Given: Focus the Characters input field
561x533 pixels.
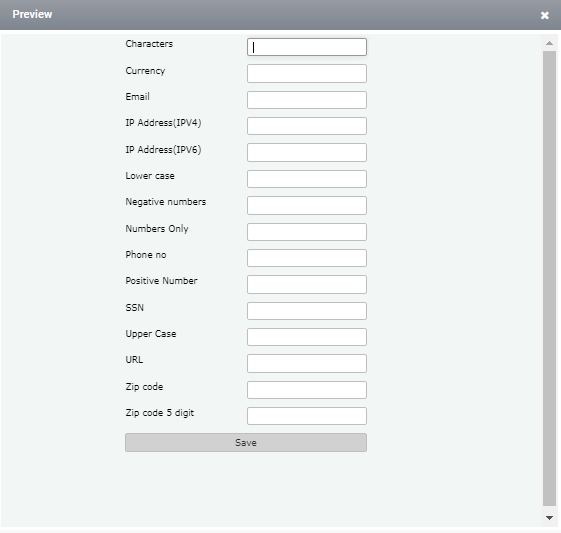Looking at the screenshot, I should pyautogui.click(x=307, y=47).
